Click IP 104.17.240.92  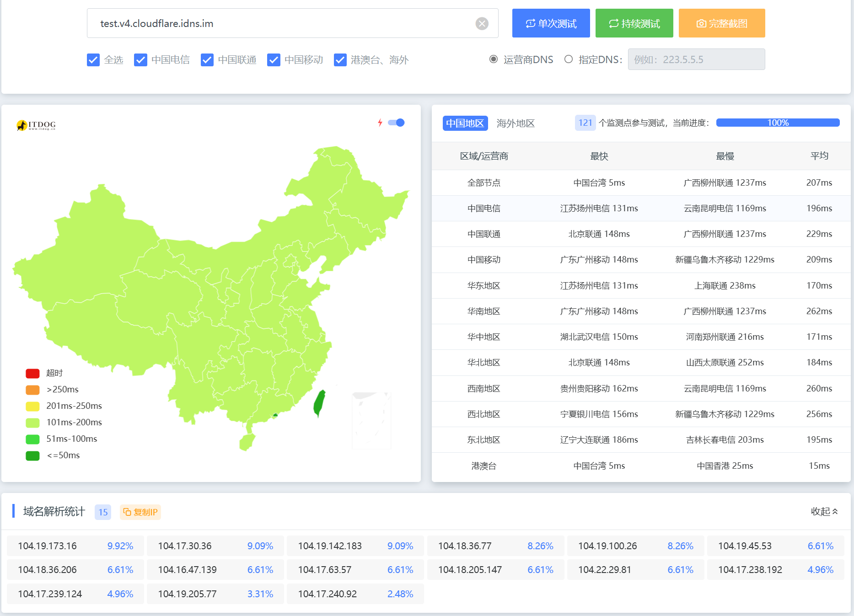[327, 594]
